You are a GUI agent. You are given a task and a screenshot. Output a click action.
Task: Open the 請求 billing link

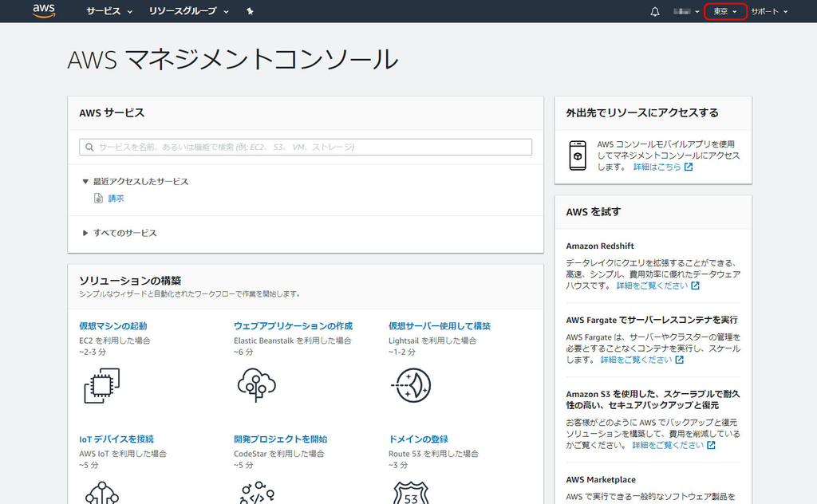coord(116,199)
